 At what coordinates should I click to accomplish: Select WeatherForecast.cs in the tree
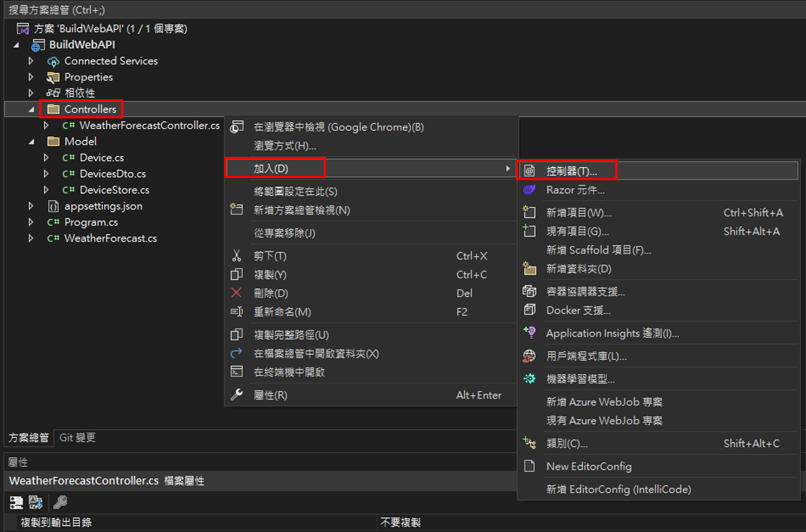111,238
